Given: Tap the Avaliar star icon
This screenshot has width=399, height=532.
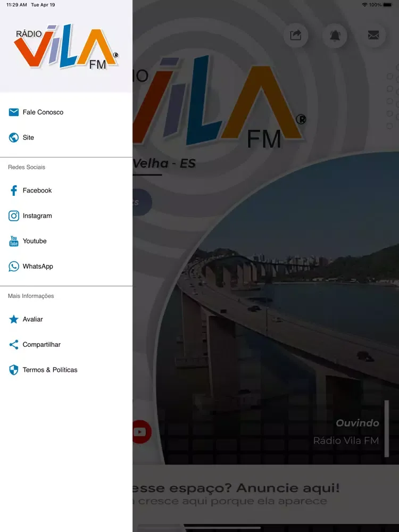Looking at the screenshot, I should point(14,319).
